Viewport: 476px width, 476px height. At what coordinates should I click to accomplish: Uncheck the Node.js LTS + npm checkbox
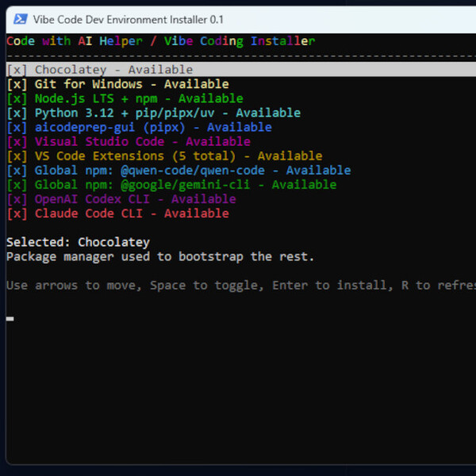coord(17,98)
